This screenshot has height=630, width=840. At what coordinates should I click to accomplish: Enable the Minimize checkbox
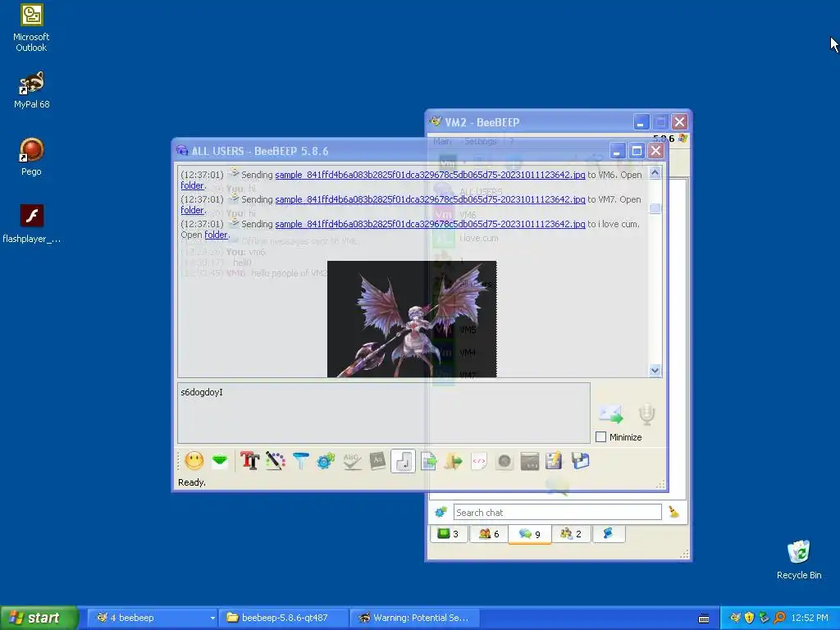click(x=601, y=437)
